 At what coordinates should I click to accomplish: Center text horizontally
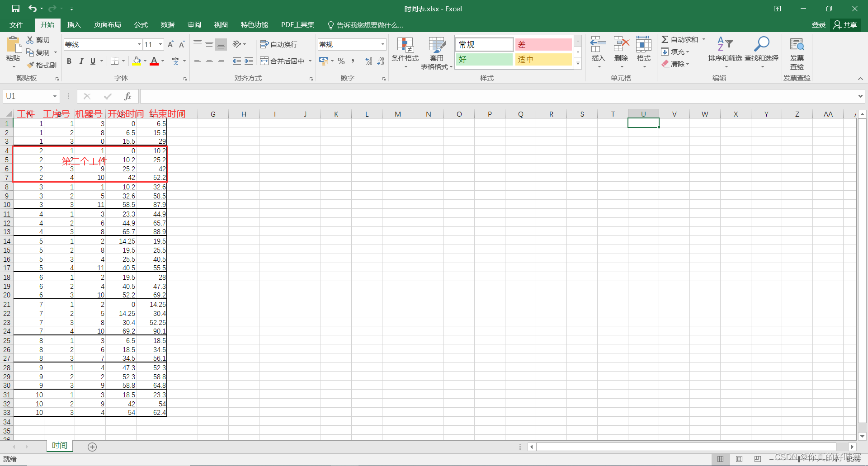click(209, 61)
